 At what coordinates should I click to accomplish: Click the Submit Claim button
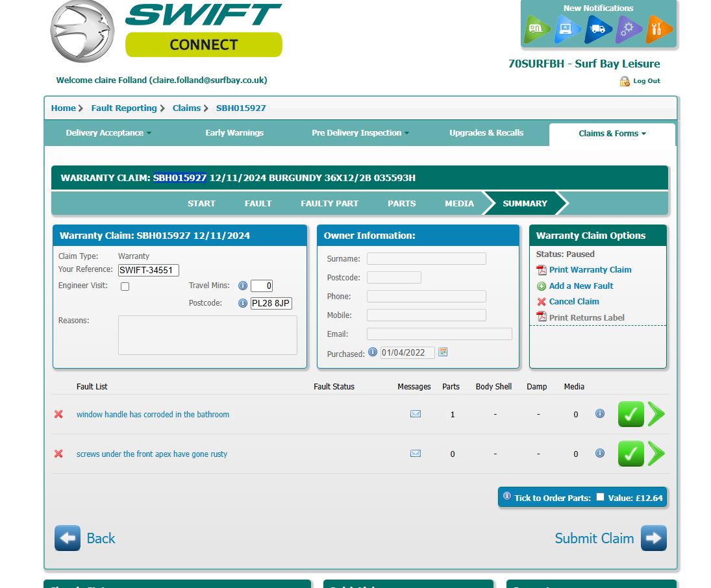coord(610,538)
